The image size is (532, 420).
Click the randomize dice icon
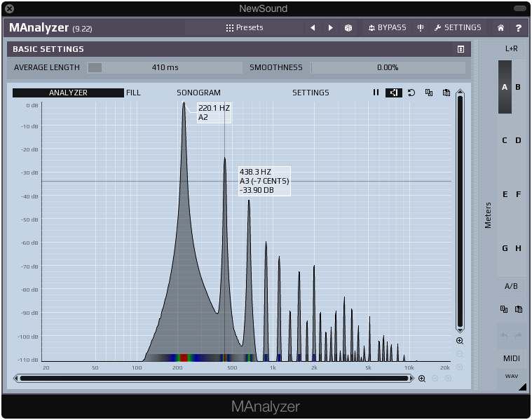[348, 28]
